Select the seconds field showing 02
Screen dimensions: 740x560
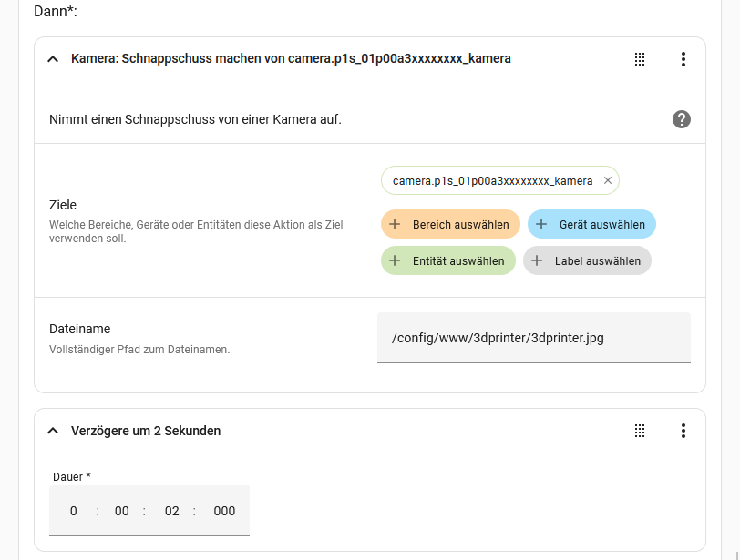(x=171, y=511)
